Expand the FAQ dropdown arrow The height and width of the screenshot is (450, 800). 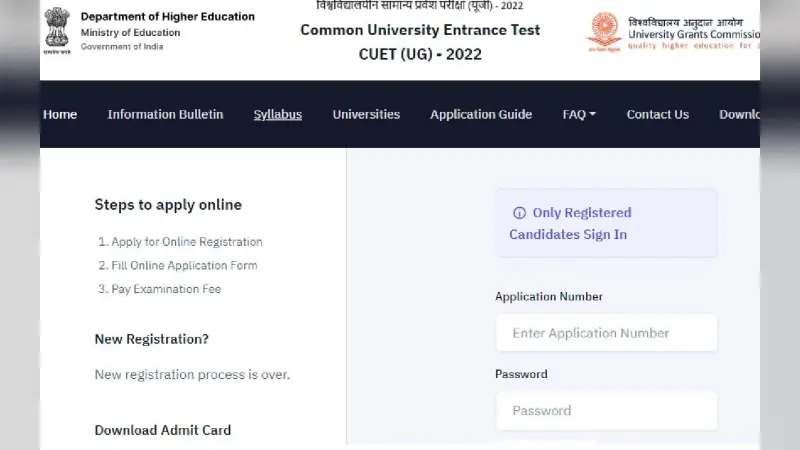pos(592,114)
